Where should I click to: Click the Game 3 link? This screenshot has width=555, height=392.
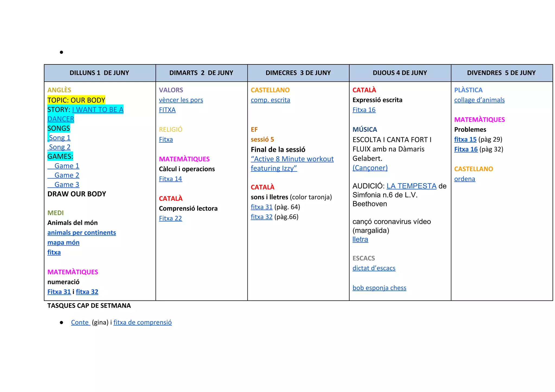coord(67,185)
